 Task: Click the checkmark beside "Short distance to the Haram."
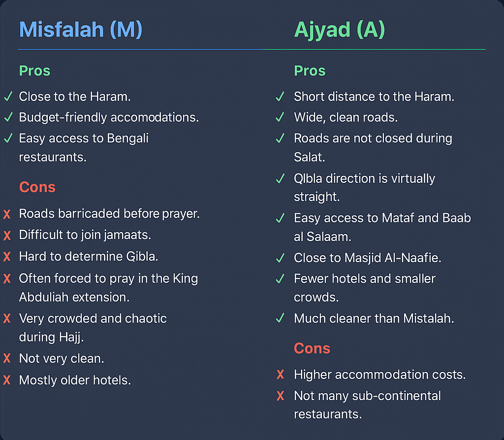[280, 97]
